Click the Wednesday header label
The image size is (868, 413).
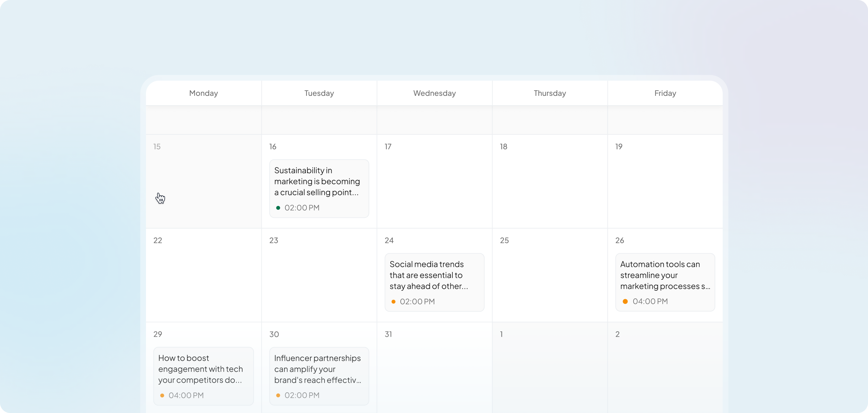[x=434, y=93]
